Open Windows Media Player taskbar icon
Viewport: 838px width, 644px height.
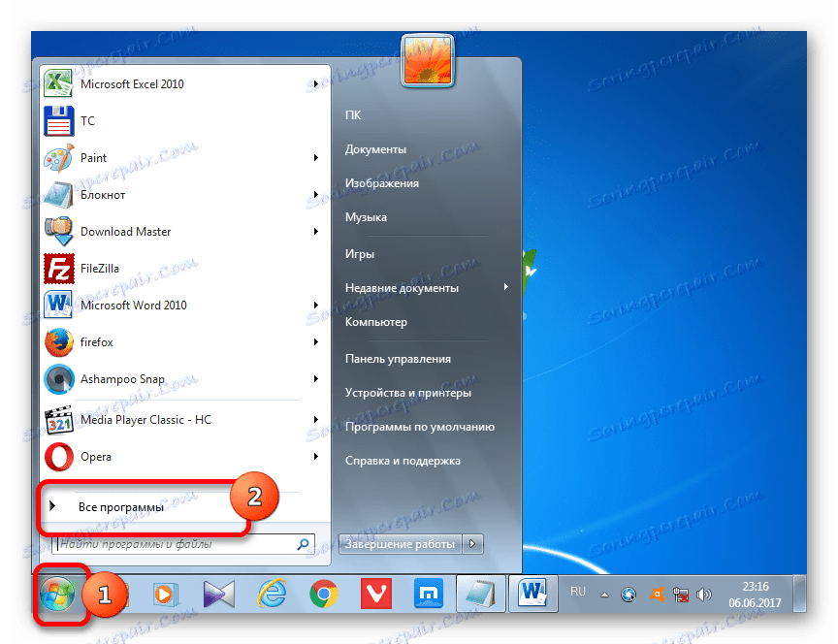165,594
